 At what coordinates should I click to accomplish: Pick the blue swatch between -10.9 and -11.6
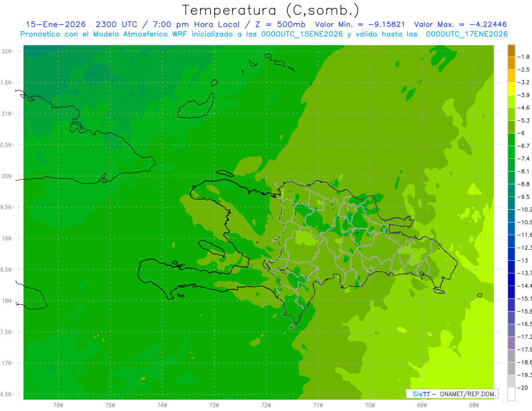pos(511,228)
